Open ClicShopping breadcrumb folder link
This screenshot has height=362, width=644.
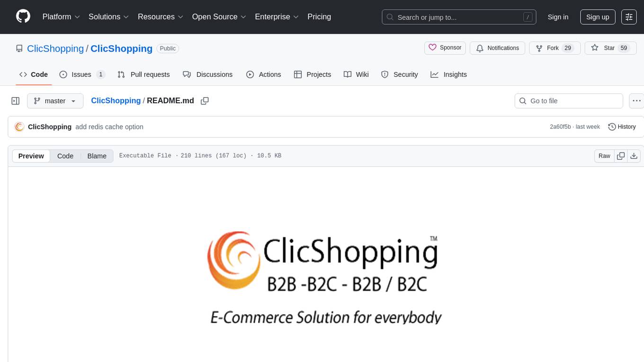(x=116, y=100)
